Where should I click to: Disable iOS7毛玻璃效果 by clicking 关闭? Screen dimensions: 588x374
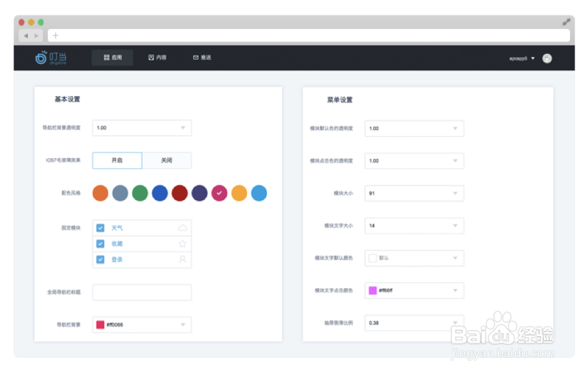click(166, 160)
